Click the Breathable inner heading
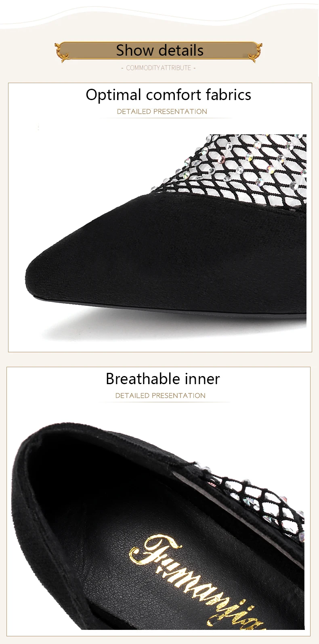Viewport: 319px width, 644px height. point(163,379)
